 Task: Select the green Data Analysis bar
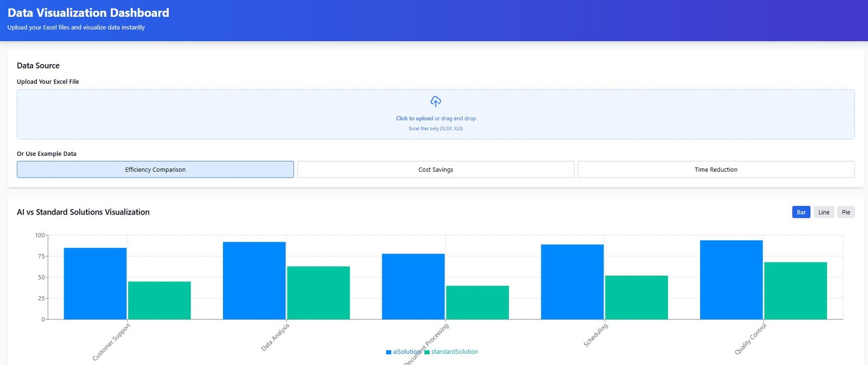(318, 293)
